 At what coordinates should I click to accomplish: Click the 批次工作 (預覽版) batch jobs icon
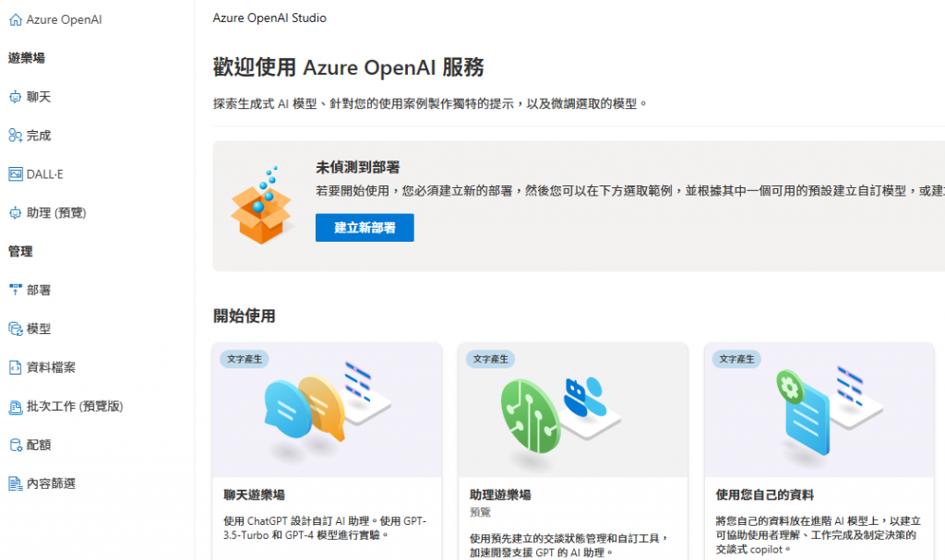click(15, 406)
